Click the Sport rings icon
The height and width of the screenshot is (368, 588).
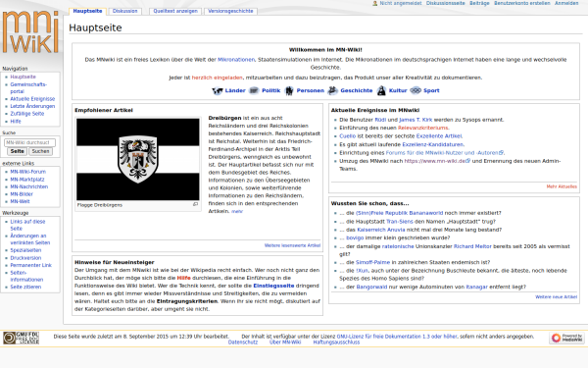[x=416, y=90]
